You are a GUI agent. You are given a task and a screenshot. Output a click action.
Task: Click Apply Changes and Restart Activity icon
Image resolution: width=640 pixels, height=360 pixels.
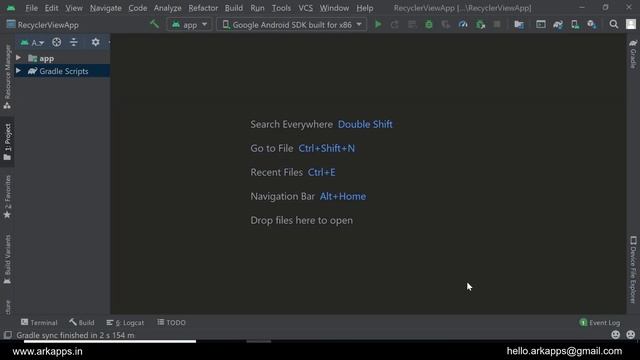[394, 24]
